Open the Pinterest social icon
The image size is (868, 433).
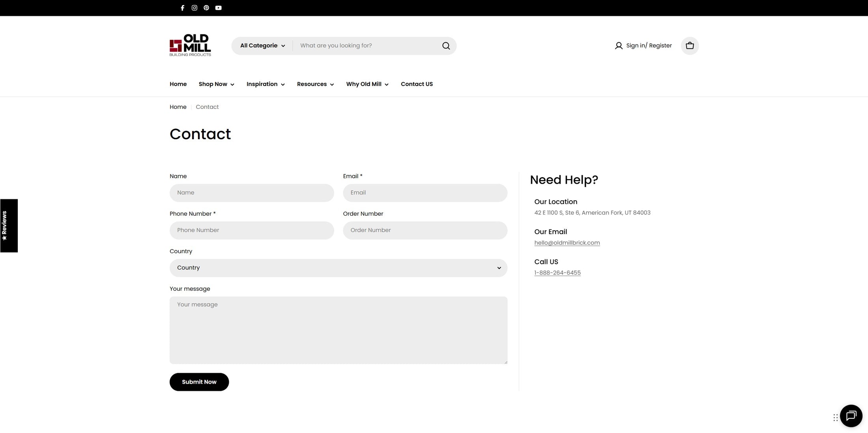click(206, 8)
